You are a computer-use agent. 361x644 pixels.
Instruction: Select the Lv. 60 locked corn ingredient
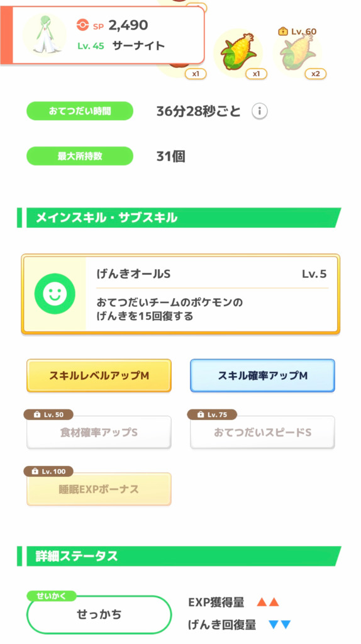(297, 53)
